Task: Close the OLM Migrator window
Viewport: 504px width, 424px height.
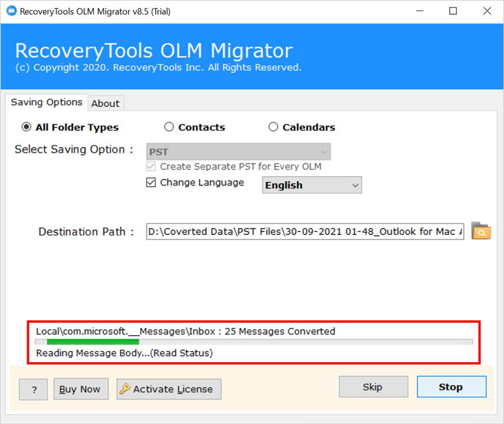Action: coord(487,11)
